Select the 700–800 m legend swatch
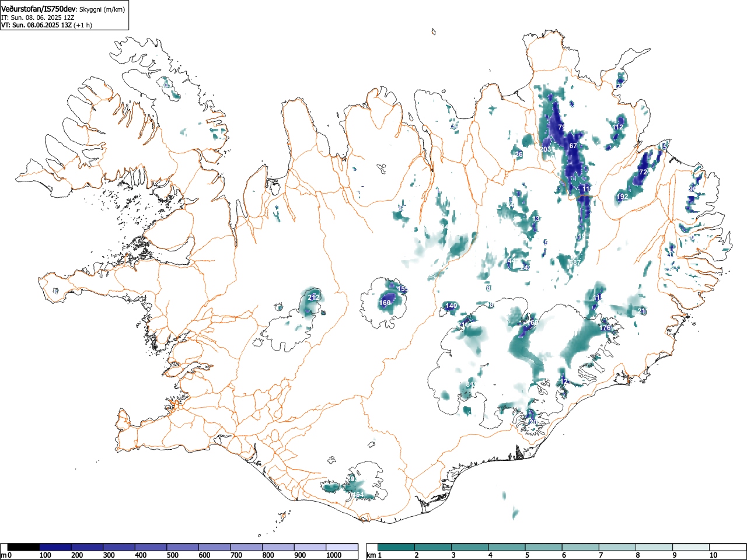The height and width of the screenshot is (560, 747). (246, 547)
